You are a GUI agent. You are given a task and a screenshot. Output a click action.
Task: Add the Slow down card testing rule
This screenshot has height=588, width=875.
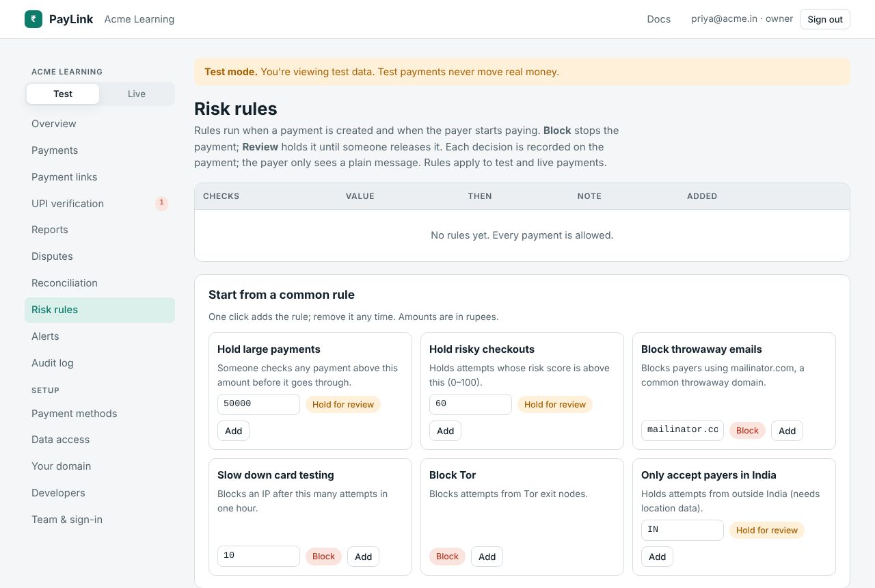[363, 557]
